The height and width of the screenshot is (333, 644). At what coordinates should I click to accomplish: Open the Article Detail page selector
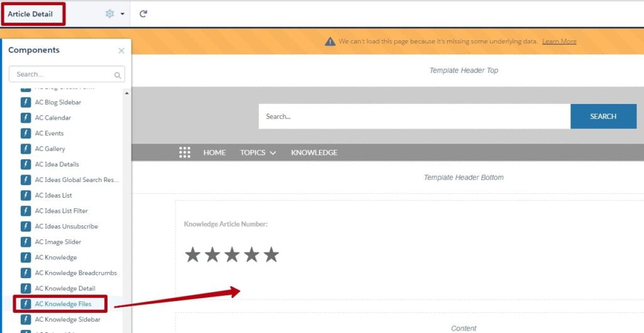click(x=30, y=14)
